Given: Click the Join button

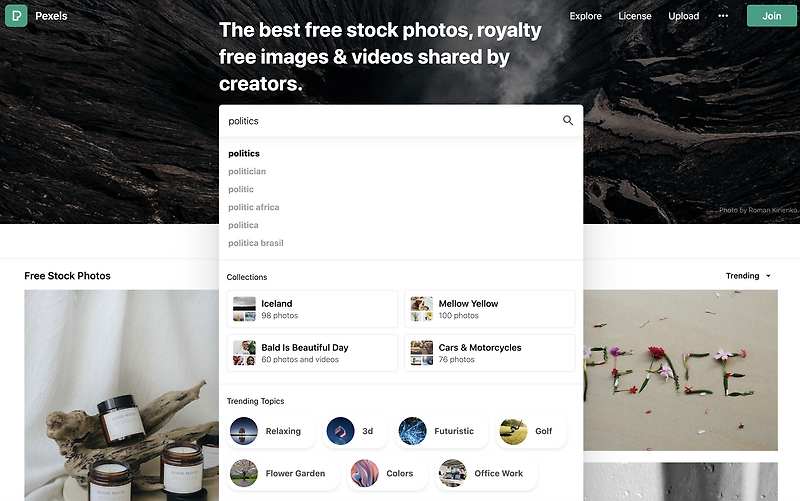Looking at the screenshot, I should (771, 16).
